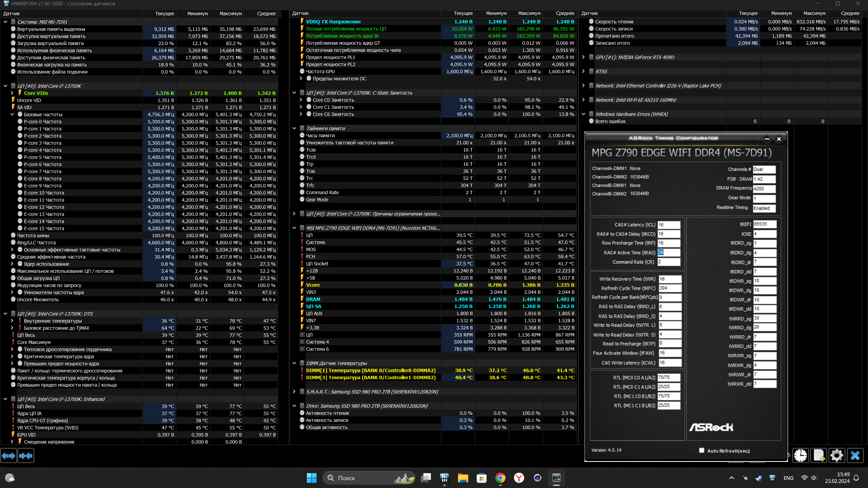Click the log file spreadsheet icon

click(x=818, y=455)
